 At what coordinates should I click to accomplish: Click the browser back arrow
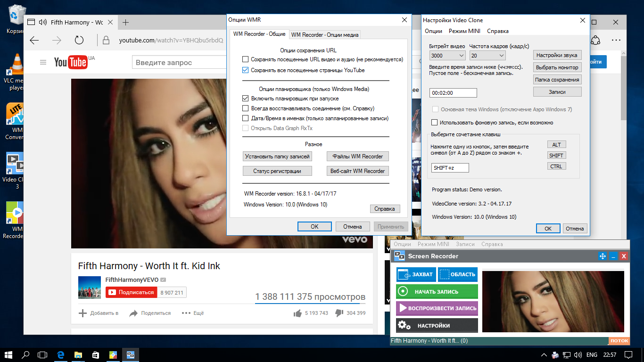(34, 41)
